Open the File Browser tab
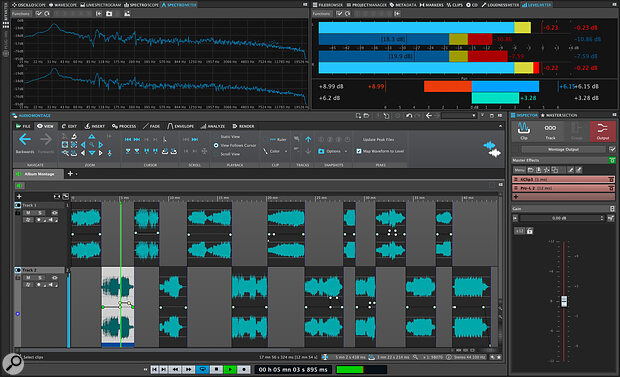This screenshot has height=377, width=620. pos(328,5)
